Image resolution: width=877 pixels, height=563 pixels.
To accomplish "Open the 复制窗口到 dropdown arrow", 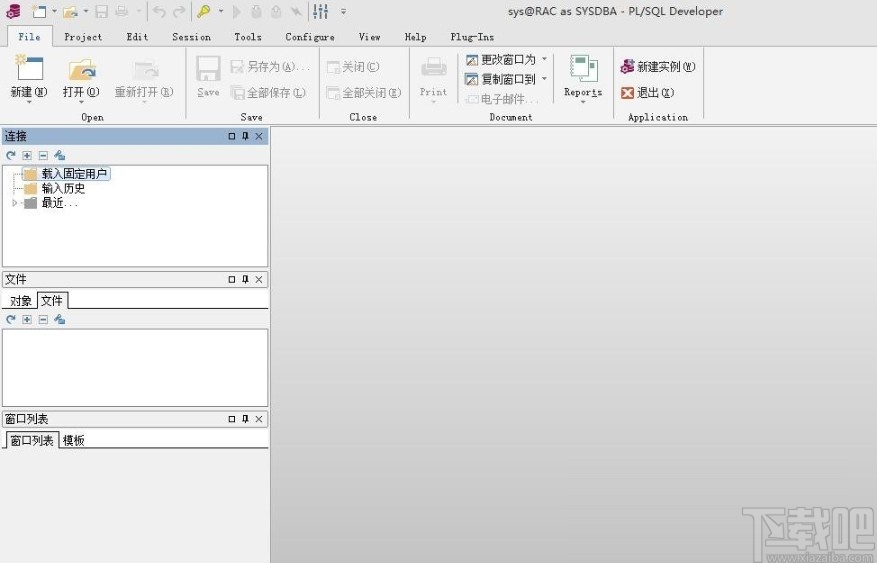I will pyautogui.click(x=544, y=79).
